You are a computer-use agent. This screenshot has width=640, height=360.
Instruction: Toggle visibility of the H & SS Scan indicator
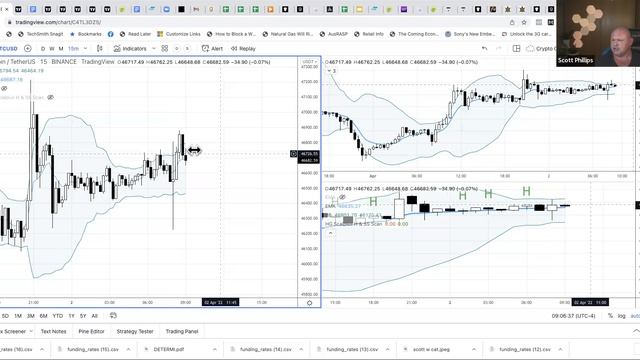(x=51, y=97)
